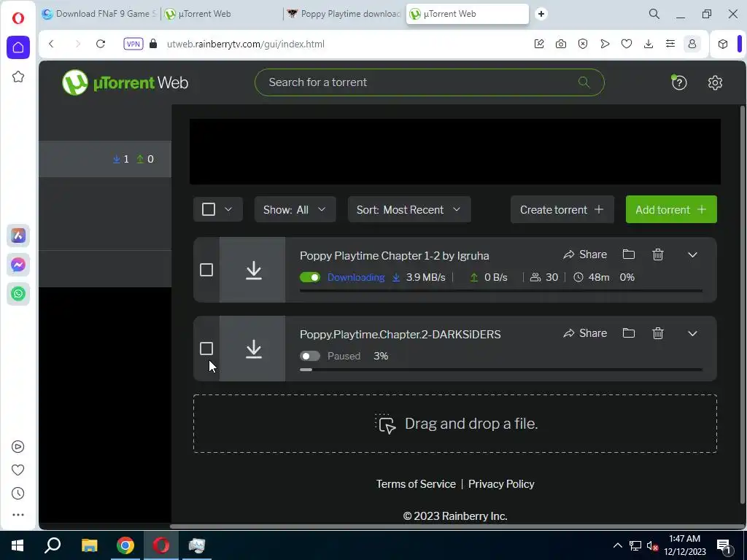The height and width of the screenshot is (560, 747).
Task: Open the select-all dropdown arrow
Action: pos(228,209)
